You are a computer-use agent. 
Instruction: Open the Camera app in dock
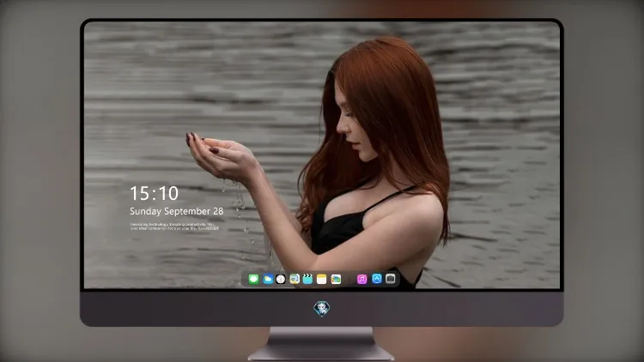(391, 279)
